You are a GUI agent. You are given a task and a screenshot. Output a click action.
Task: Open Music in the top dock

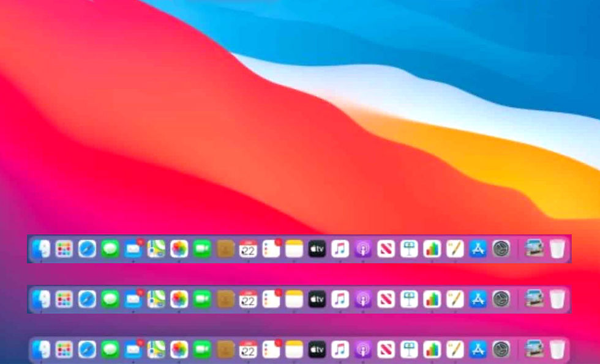[x=340, y=249]
